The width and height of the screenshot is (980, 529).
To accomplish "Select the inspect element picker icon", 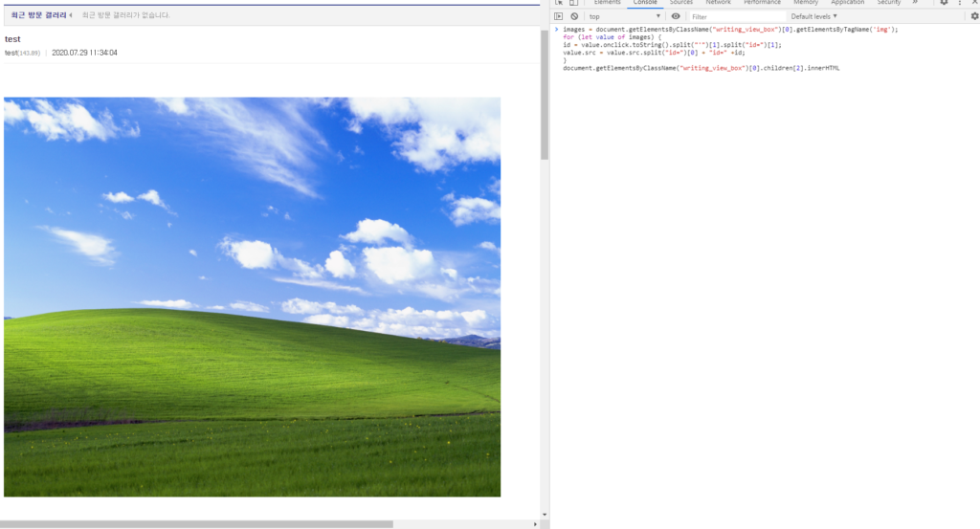I will pyautogui.click(x=559, y=3).
